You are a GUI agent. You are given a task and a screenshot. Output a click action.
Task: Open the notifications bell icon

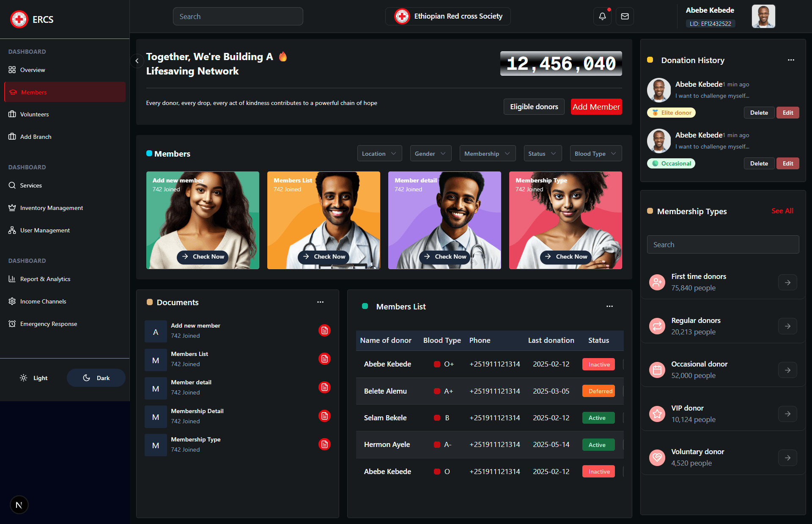point(602,17)
